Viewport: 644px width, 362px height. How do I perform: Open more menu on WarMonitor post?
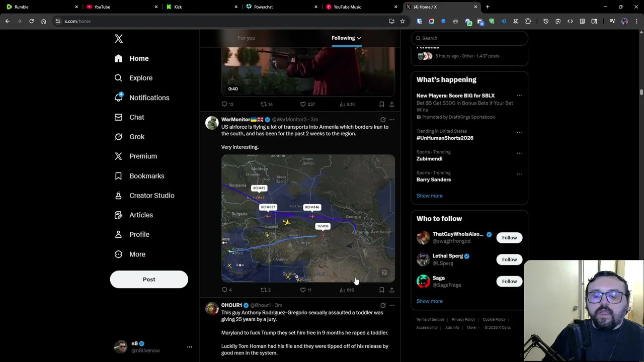[x=392, y=120]
